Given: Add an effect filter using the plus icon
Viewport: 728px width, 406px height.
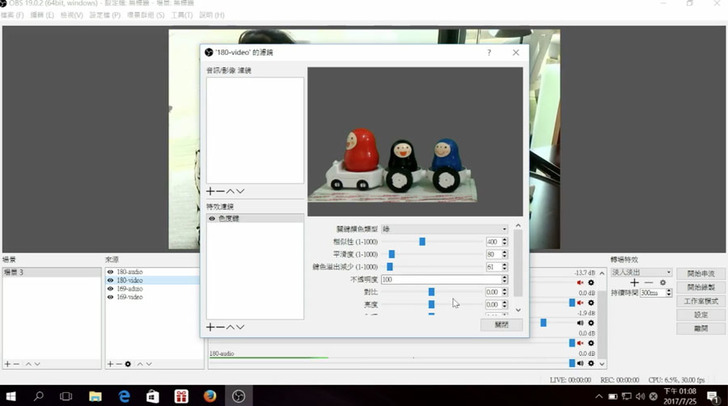Looking at the screenshot, I should (210, 327).
